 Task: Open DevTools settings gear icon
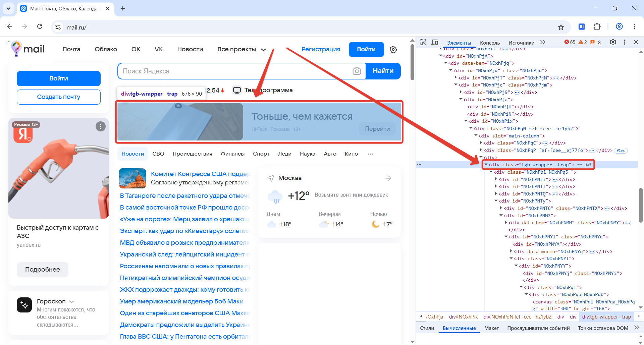coord(613,42)
